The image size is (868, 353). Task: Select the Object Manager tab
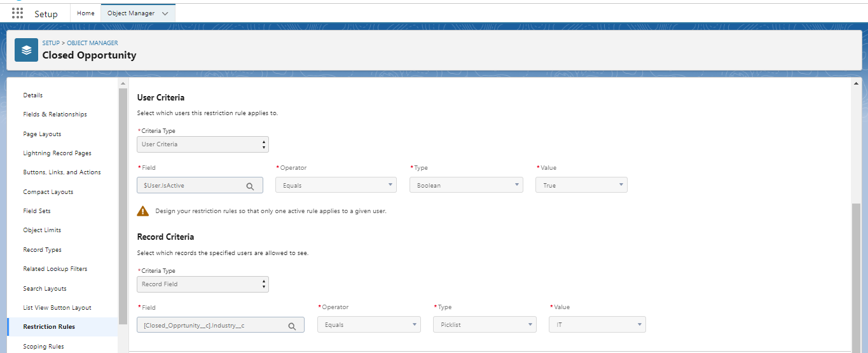pos(130,13)
